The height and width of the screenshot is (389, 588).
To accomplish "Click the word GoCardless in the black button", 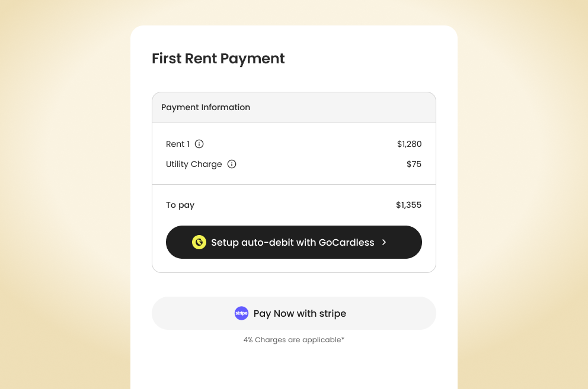I will (x=346, y=242).
